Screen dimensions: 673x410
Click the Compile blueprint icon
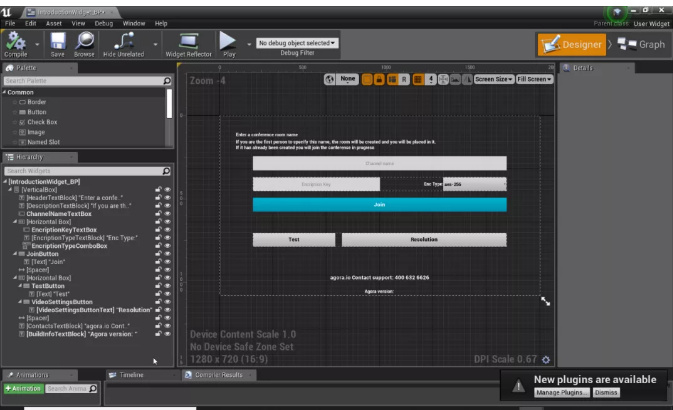pos(16,42)
